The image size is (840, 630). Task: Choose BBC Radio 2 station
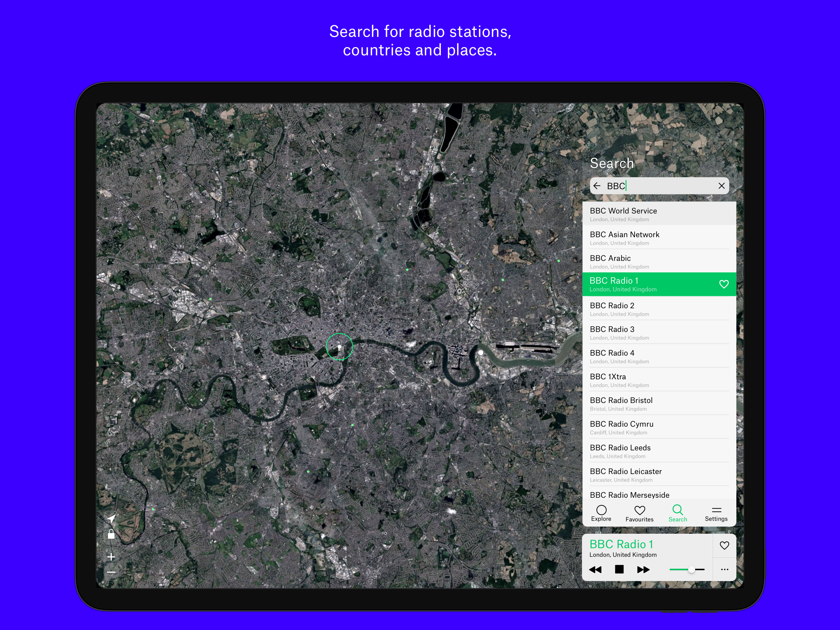(659, 309)
